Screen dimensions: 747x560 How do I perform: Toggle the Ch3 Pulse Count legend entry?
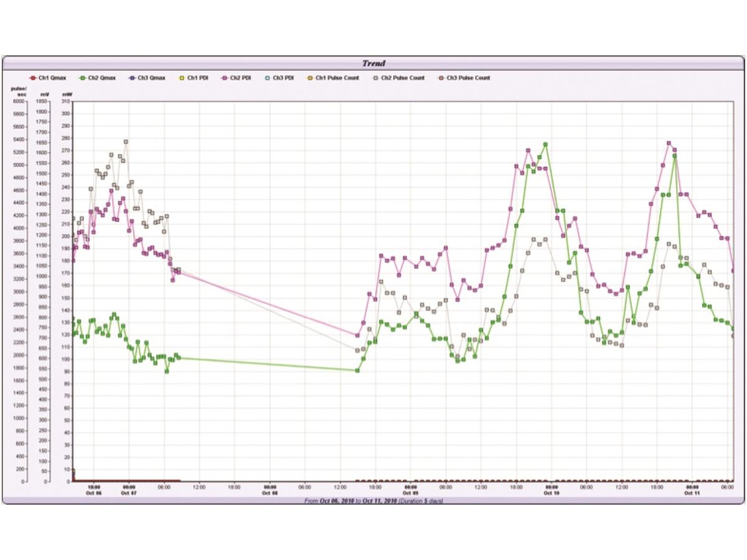coord(464,78)
